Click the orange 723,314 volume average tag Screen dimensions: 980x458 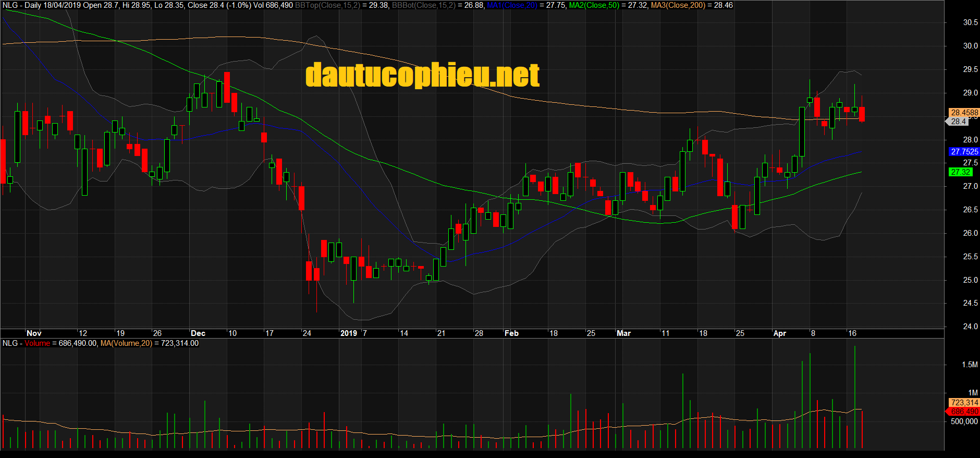(x=964, y=403)
